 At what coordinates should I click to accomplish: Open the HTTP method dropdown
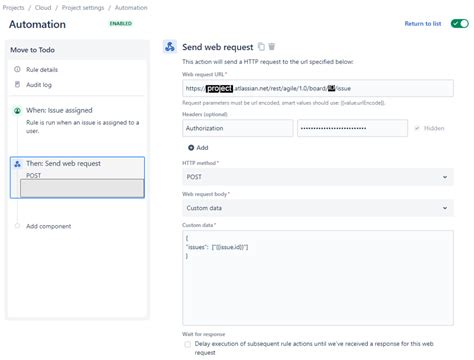coord(318,177)
